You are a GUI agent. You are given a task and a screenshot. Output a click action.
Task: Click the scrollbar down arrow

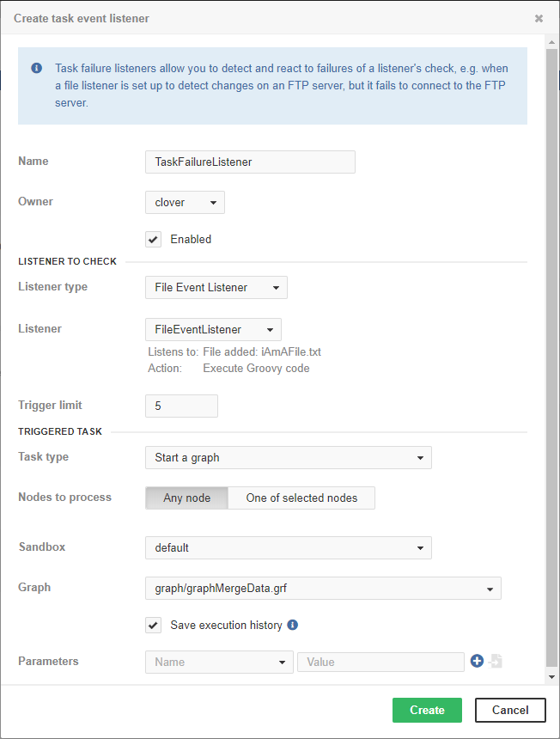pos(551,677)
